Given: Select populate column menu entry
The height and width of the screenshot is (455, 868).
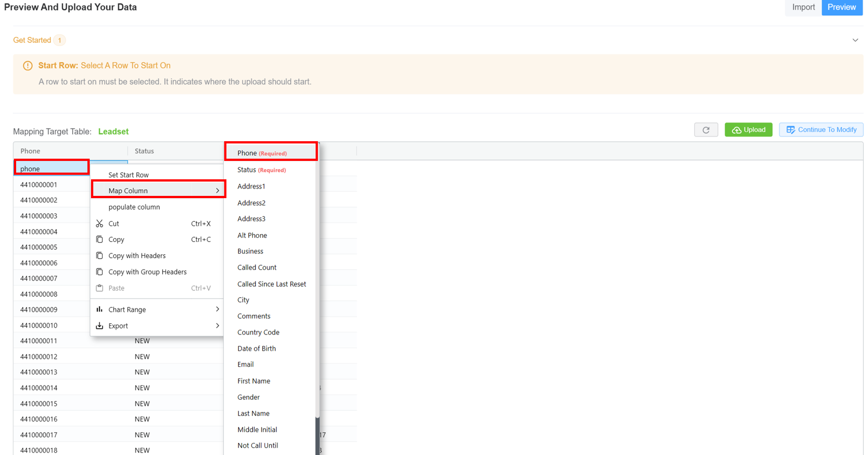Looking at the screenshot, I should coord(134,207).
